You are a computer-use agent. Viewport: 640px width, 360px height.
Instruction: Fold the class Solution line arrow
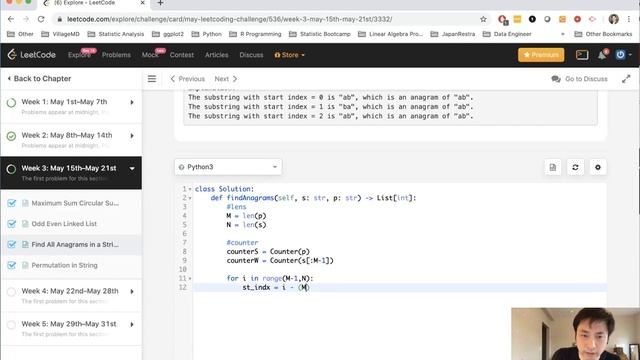(190, 189)
